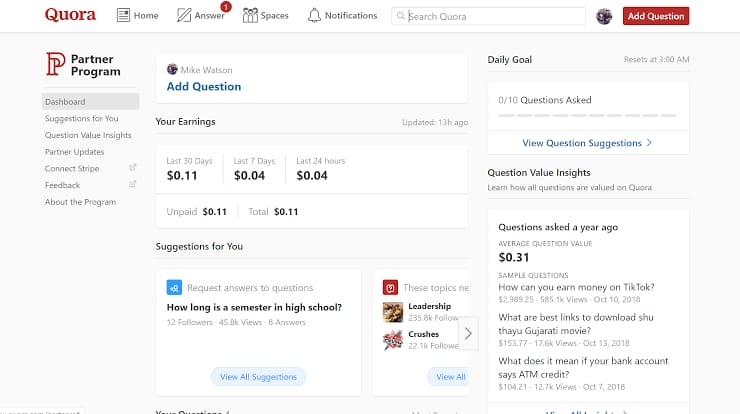Click the red Answer notification badge
This screenshot has height=414, width=740.
[226, 7]
